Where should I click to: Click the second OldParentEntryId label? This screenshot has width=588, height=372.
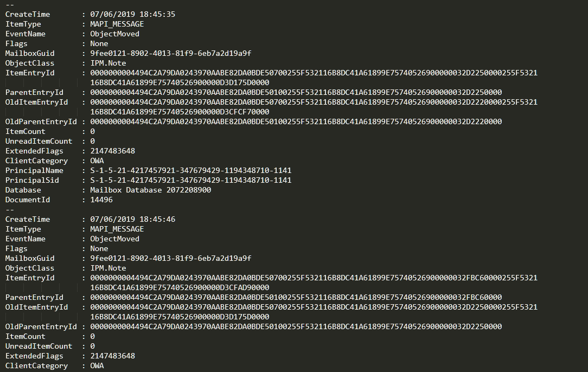coord(41,326)
